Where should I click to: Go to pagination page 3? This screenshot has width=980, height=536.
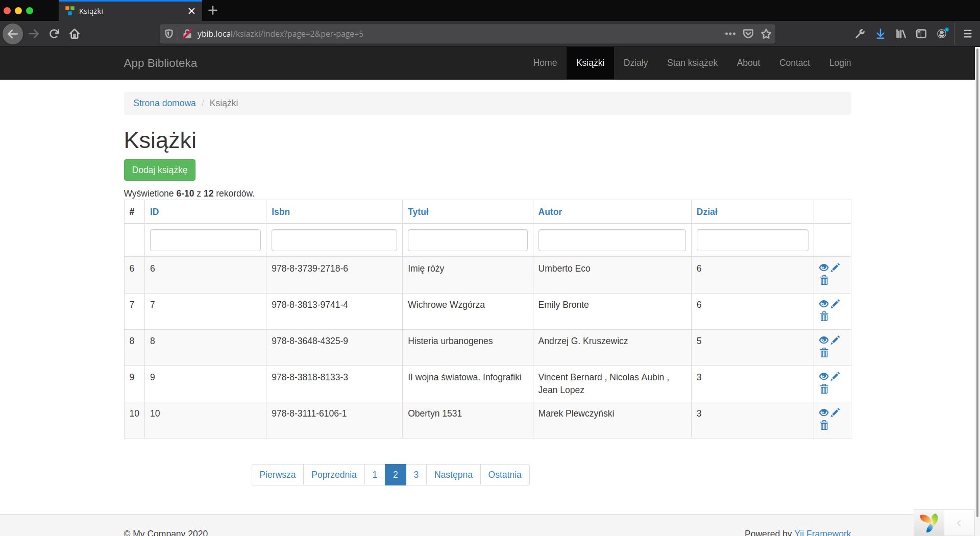(416, 475)
